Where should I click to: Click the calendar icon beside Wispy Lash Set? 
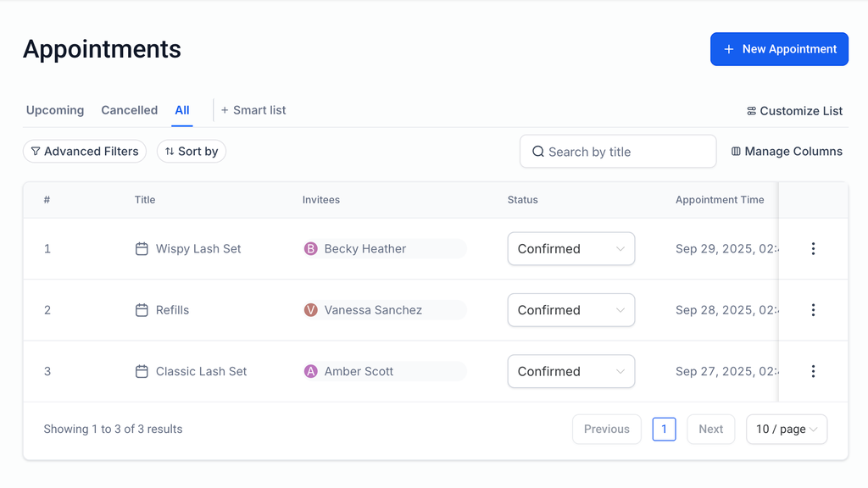coord(142,249)
